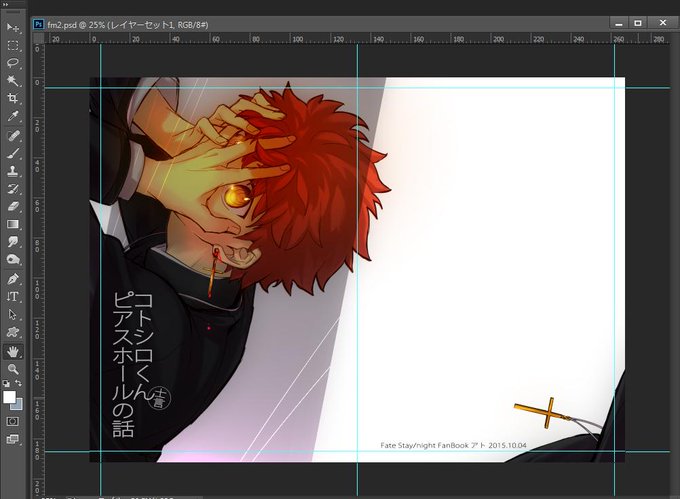680x499 pixels.
Task: Select the Zoom tool
Action: [x=13, y=369]
